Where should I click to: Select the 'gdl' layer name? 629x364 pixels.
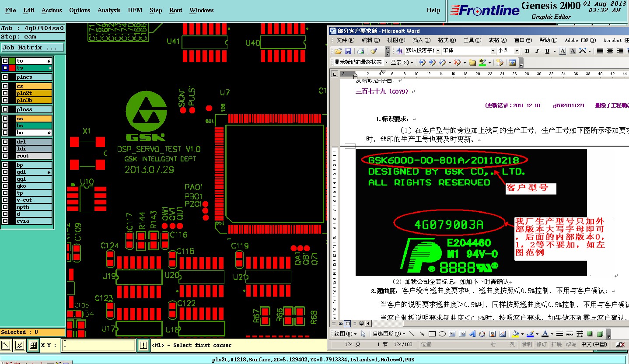[34, 172]
